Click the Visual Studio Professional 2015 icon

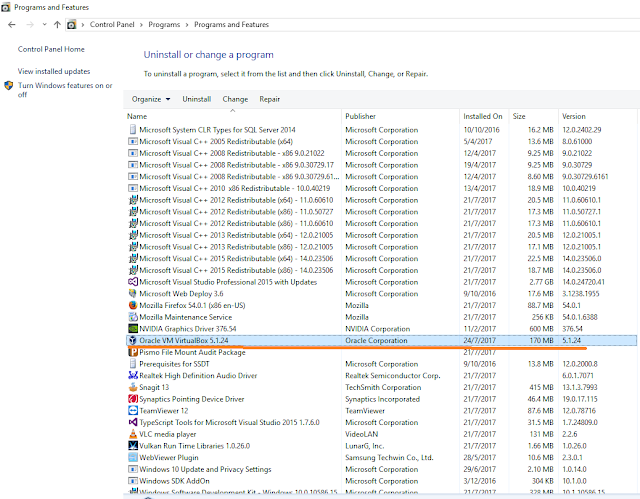point(133,282)
